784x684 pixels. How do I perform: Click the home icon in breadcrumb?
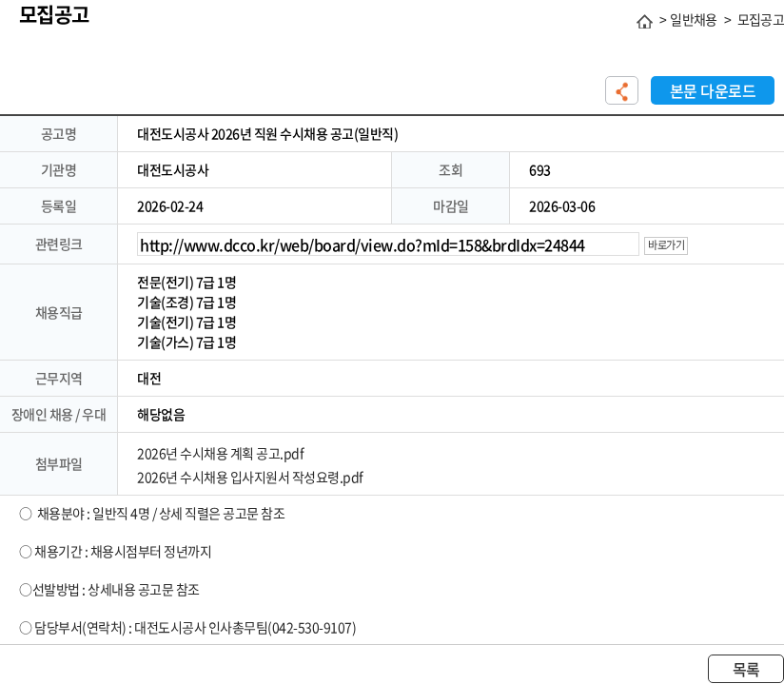click(x=644, y=22)
